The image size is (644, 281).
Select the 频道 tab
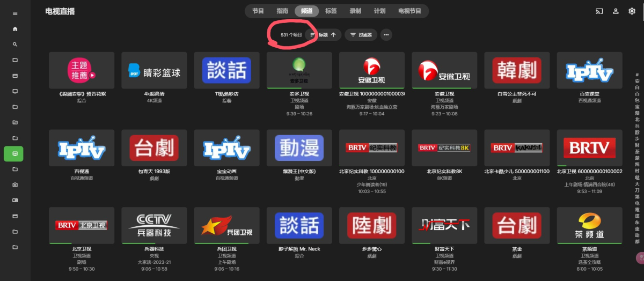306,11
